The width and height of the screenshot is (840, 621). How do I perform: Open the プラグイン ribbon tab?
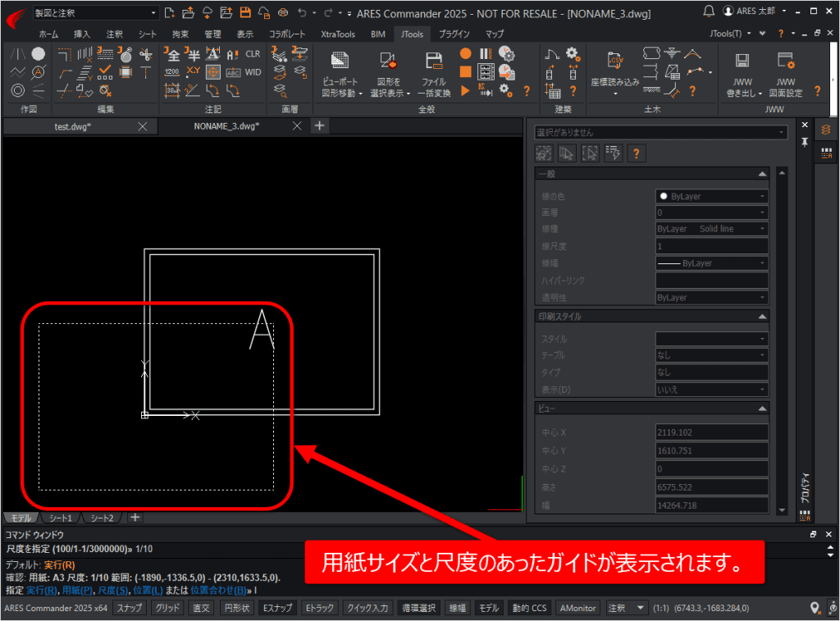click(x=454, y=34)
